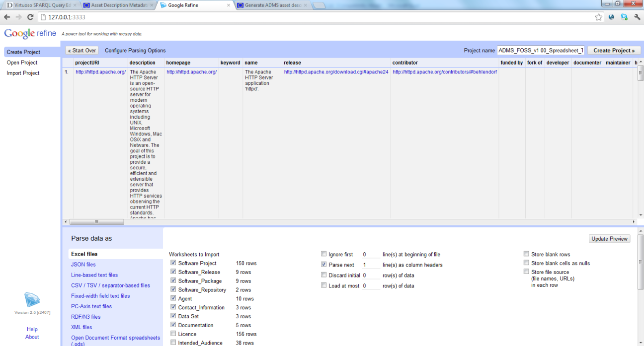This screenshot has width=644, height=346.
Task: Click the description column header
Action: [x=142, y=63]
